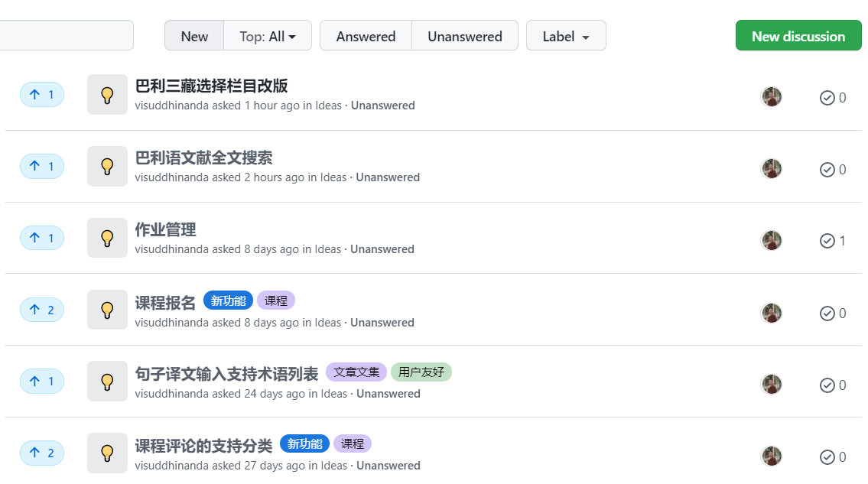868x484 pixels.
Task: Open participant avatar on 课程报名 row
Action: pyautogui.click(x=771, y=313)
